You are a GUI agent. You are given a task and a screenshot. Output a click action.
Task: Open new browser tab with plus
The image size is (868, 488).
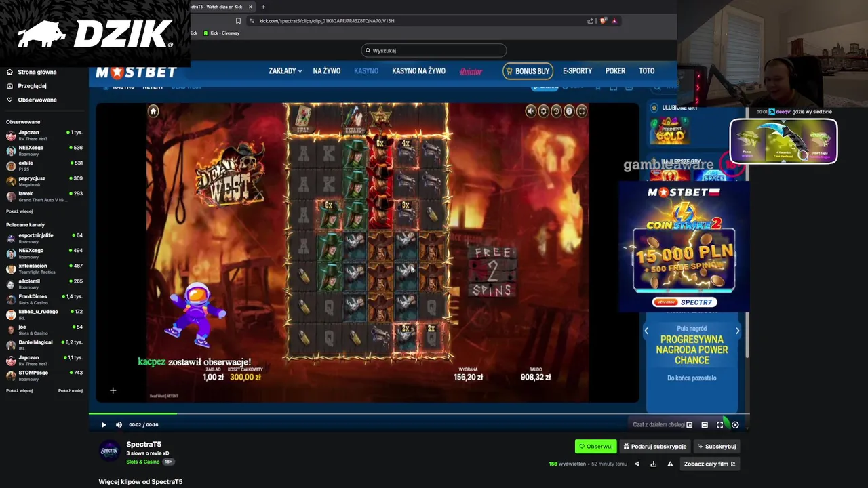point(263,7)
